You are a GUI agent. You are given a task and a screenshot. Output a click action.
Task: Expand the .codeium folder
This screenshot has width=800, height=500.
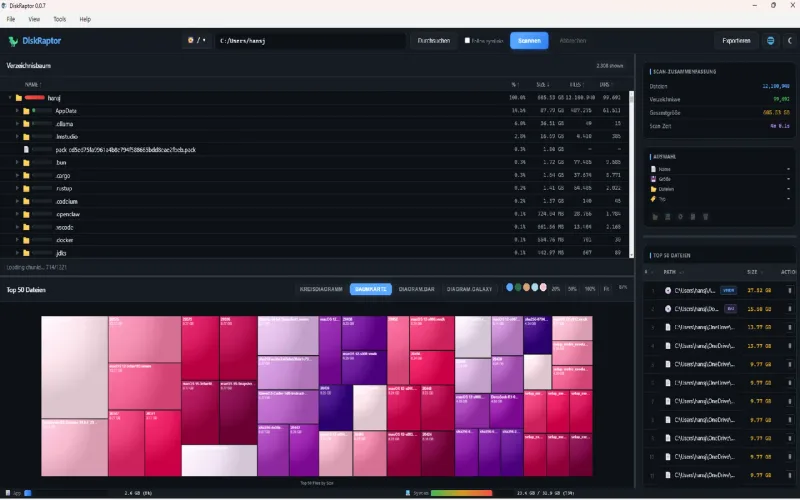pos(17,201)
